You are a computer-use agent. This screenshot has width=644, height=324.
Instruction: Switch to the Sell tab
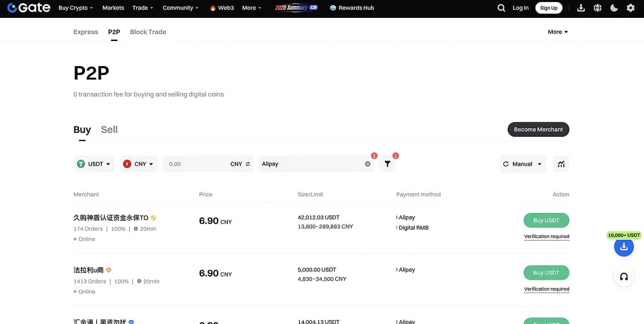[x=109, y=130]
